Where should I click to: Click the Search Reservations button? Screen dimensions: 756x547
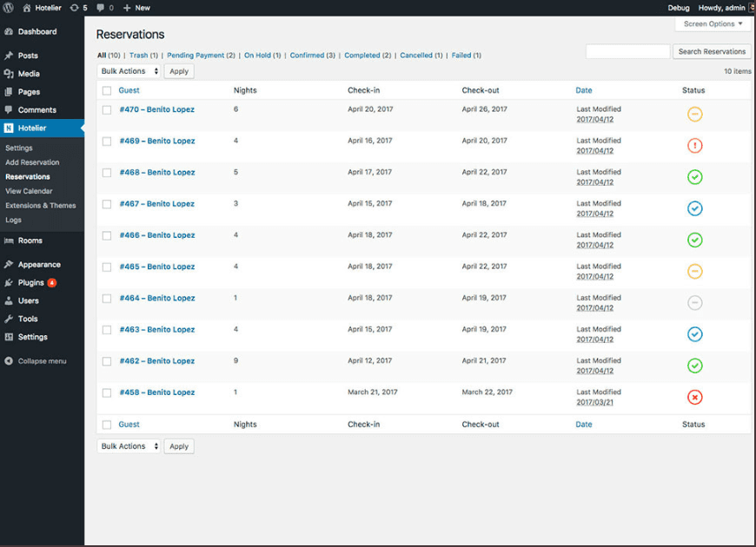(712, 51)
